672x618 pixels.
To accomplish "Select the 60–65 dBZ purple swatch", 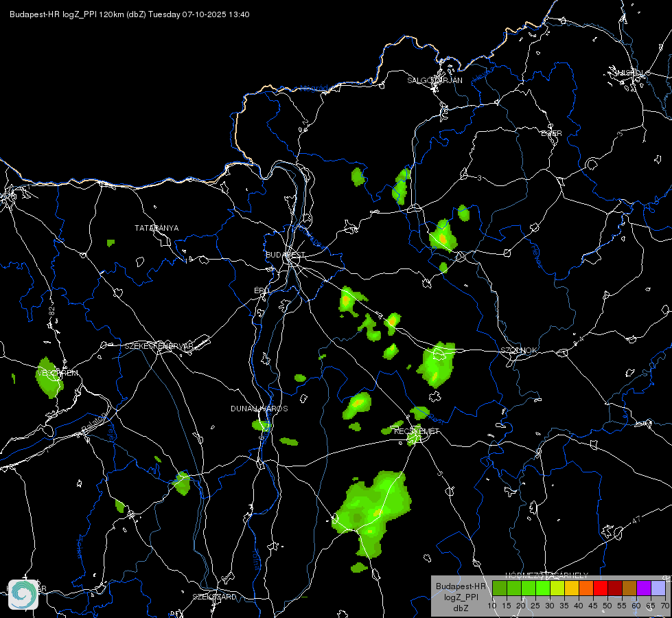I will coord(644,588).
